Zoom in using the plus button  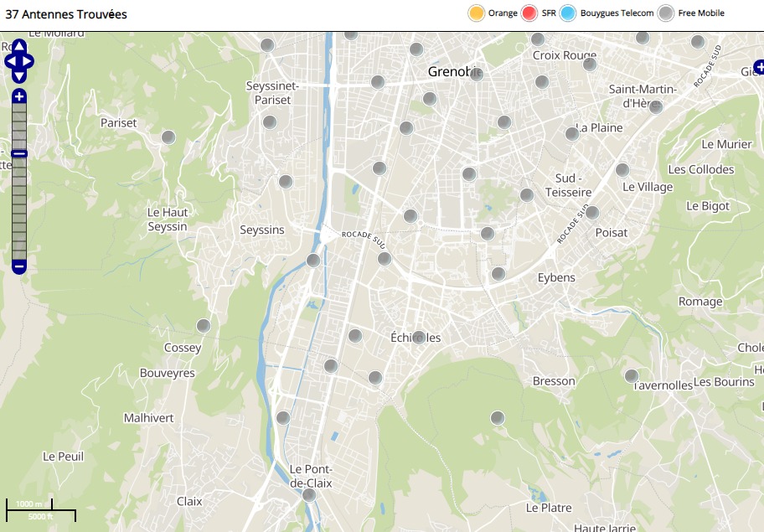click(18, 96)
